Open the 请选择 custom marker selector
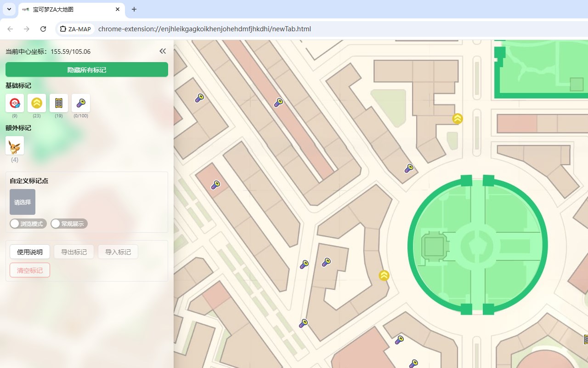This screenshot has width=588, height=368. click(23, 202)
